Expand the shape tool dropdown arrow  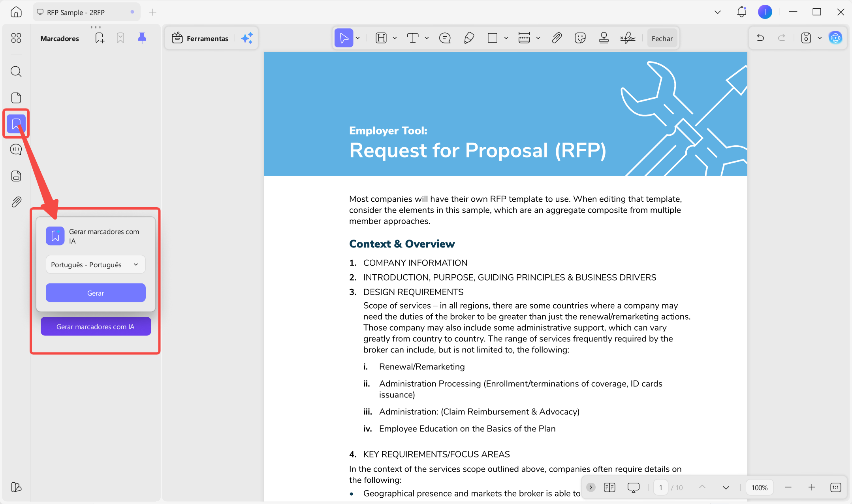(x=506, y=38)
